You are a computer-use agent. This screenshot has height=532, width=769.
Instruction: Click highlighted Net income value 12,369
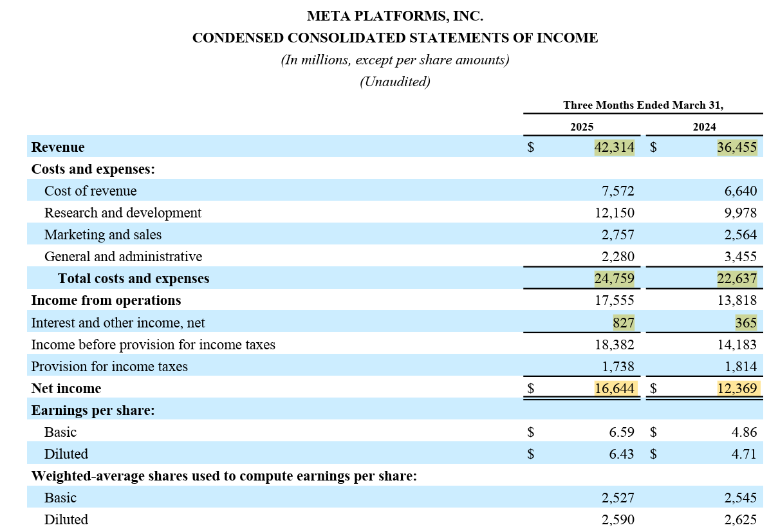pos(738,389)
